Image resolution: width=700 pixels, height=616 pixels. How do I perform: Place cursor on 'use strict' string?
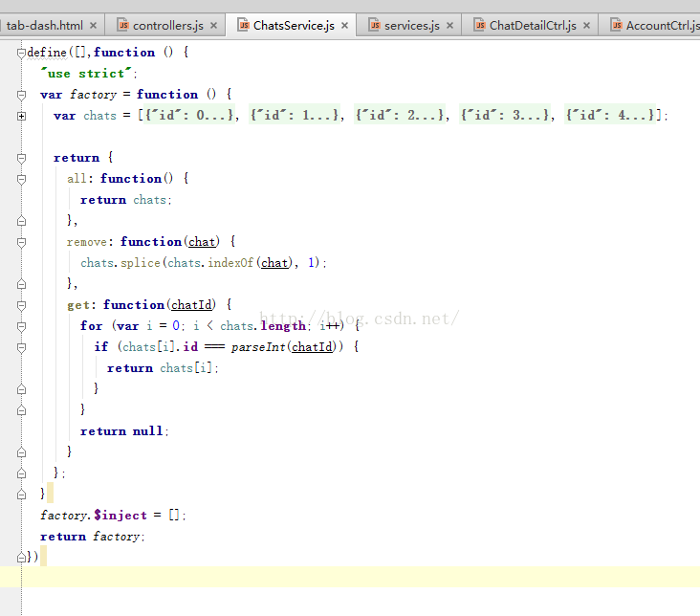coord(86,74)
